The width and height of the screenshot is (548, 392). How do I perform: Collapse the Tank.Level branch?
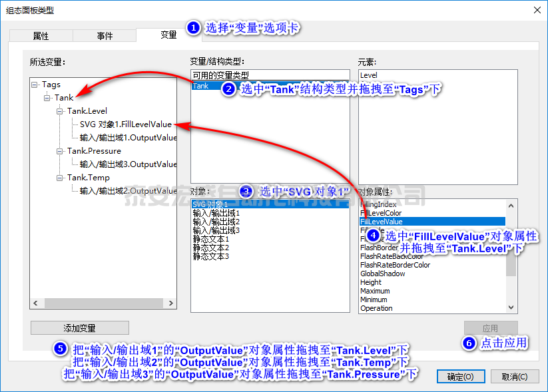tap(60, 111)
